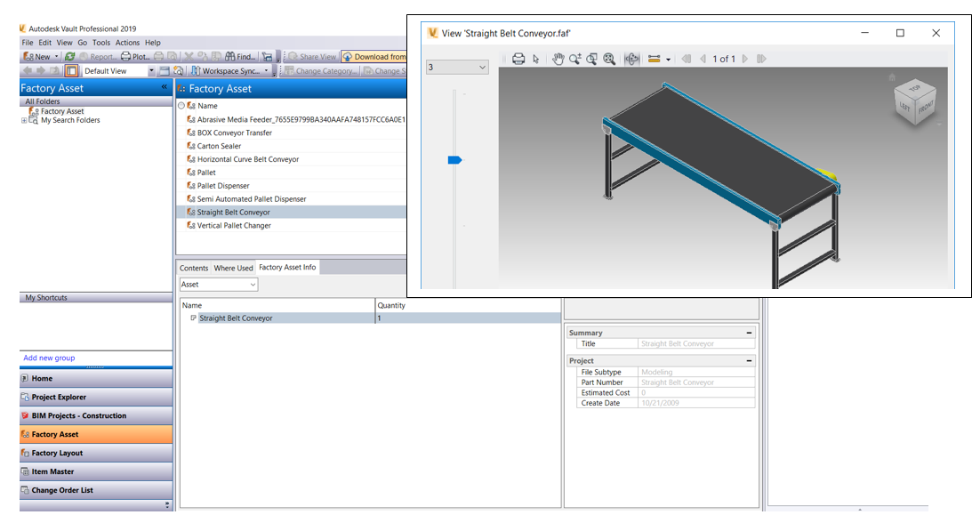Switch to the Where Used tab

[x=233, y=268]
